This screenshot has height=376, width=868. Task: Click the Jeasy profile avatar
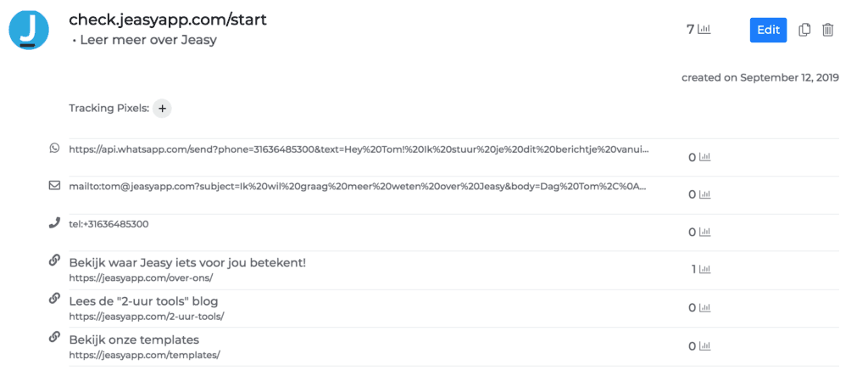[x=29, y=30]
